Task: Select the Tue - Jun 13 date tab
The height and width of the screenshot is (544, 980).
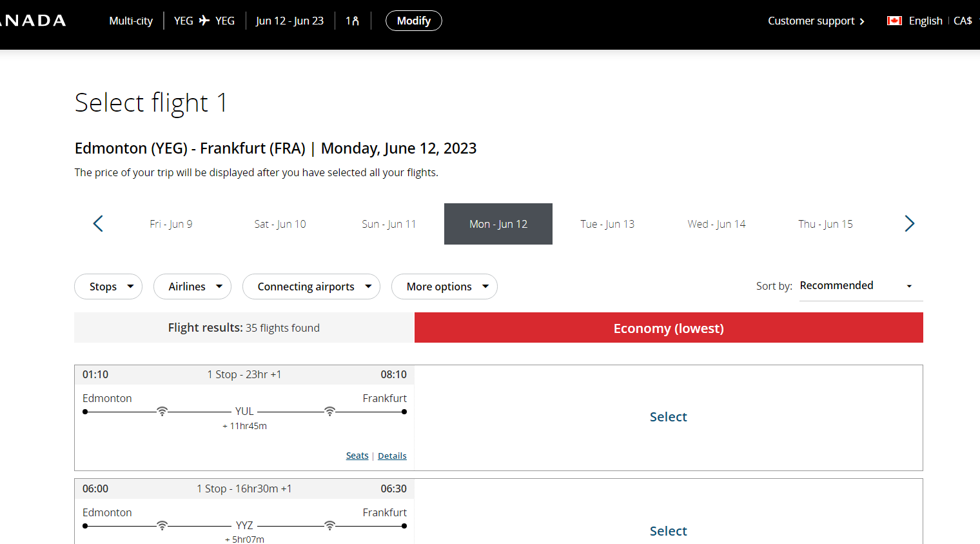Action: (607, 224)
